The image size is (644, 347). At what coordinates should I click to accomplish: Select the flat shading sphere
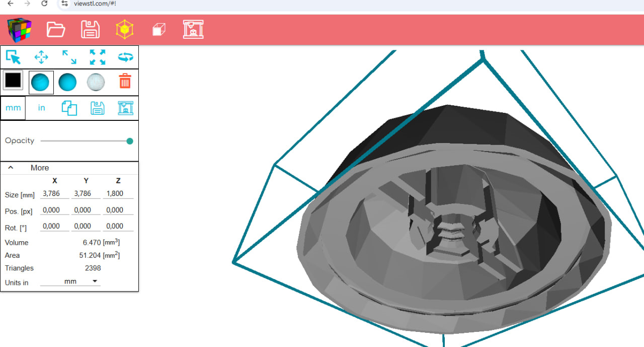pyautogui.click(x=41, y=82)
